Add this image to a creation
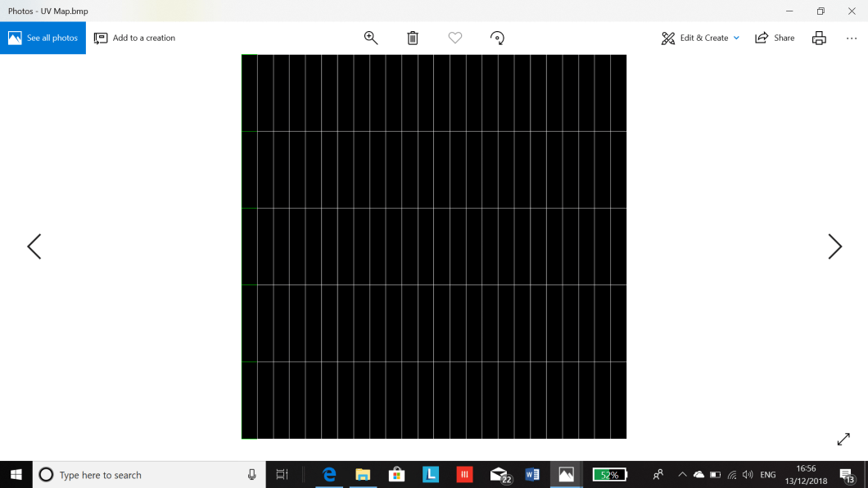The image size is (868, 488). pos(134,38)
